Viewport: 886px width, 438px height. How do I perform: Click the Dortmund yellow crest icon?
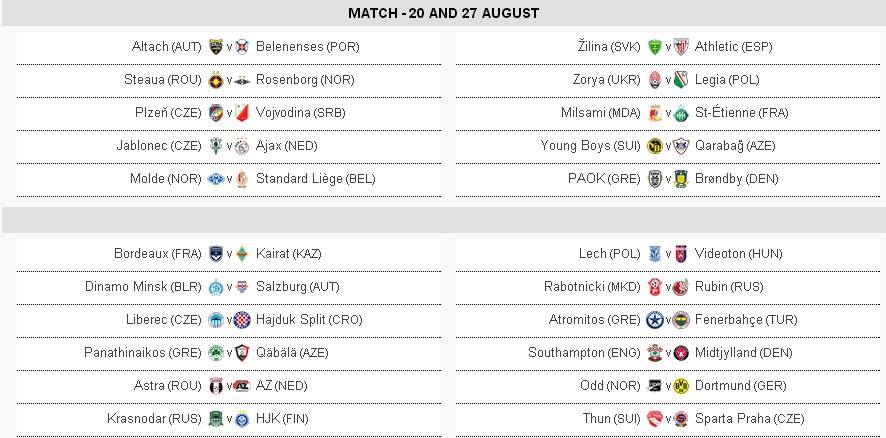[x=682, y=386]
